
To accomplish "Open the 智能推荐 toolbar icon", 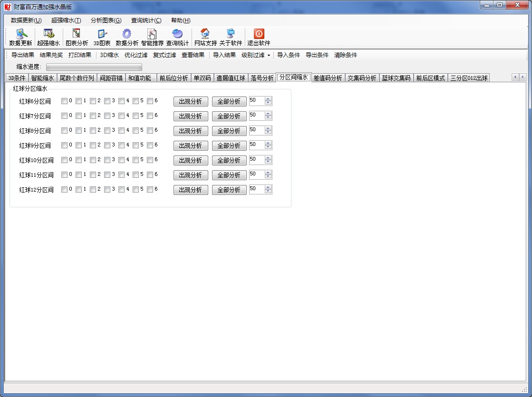I will click(152, 34).
